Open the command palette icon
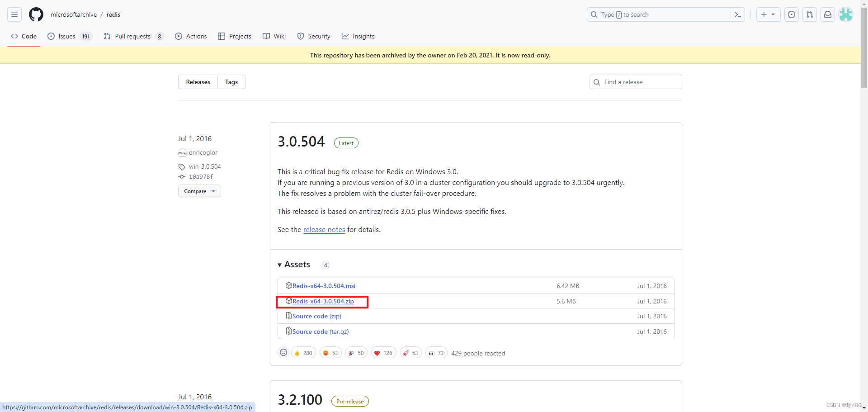Screen dimensions: 868x412 pyautogui.click(x=738, y=14)
